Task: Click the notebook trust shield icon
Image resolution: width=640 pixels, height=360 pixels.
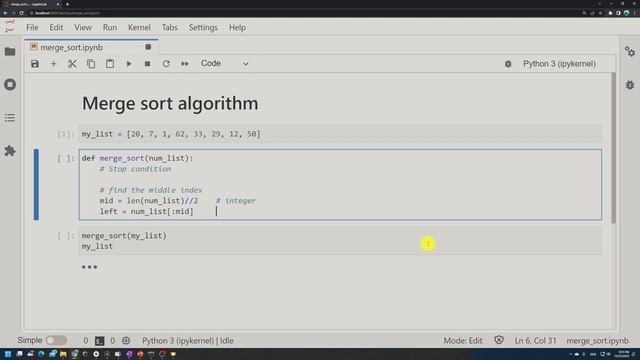Action: click(x=499, y=340)
